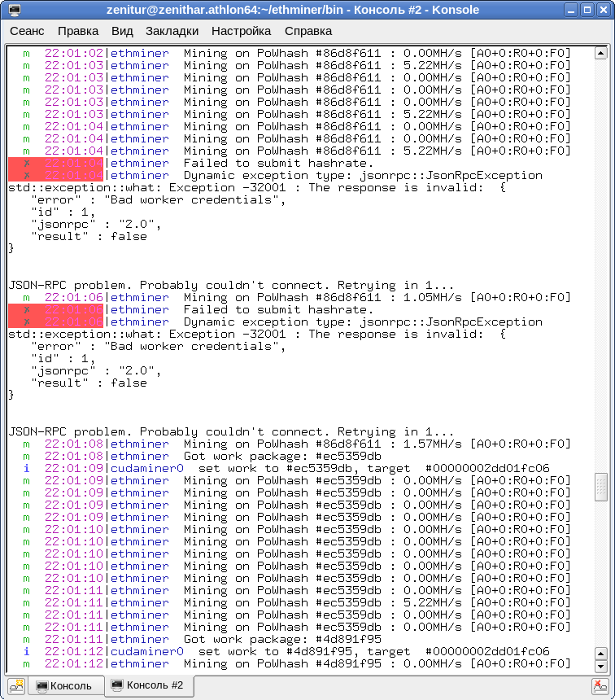Open the Справка menu

[308, 31]
